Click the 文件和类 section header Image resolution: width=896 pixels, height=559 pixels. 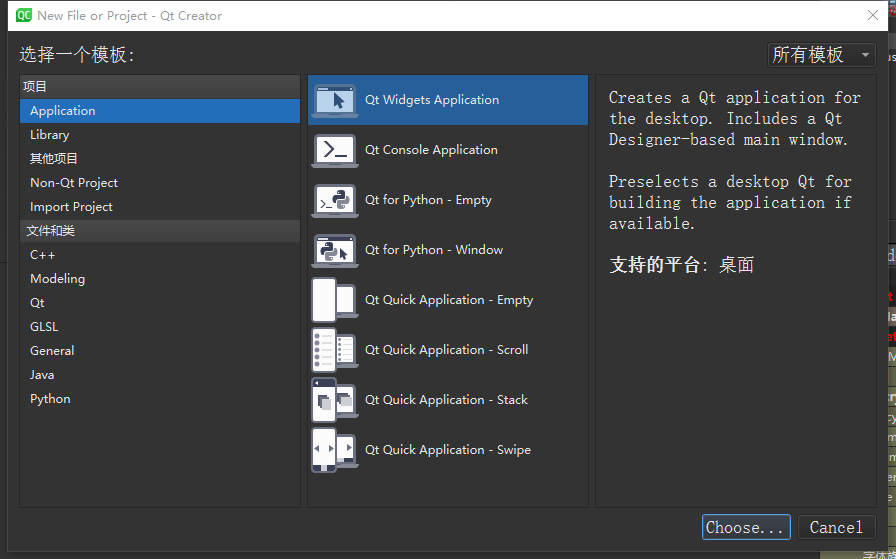(x=160, y=231)
